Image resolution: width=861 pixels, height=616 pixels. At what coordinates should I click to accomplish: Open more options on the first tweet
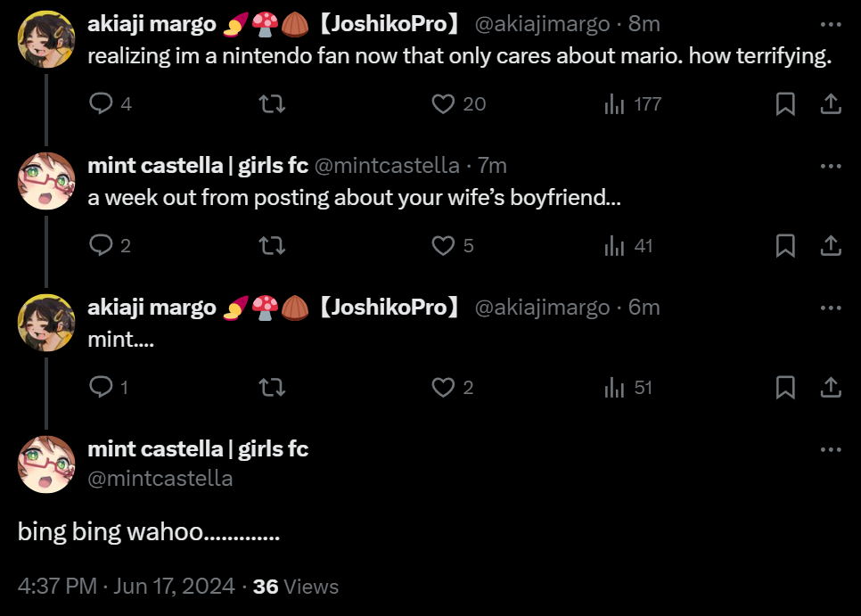831,25
